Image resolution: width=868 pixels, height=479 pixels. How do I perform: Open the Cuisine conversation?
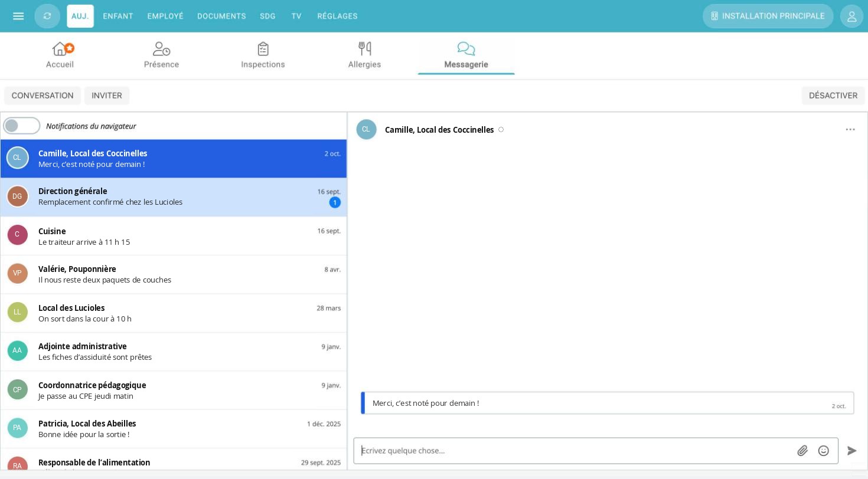[x=174, y=236]
